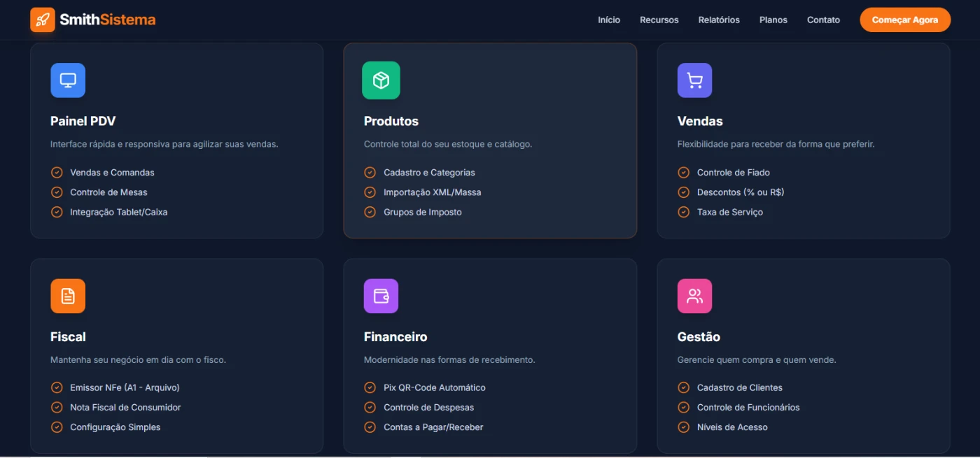
Task: Click check icon beside Níveis de Acesso
Action: (x=683, y=427)
